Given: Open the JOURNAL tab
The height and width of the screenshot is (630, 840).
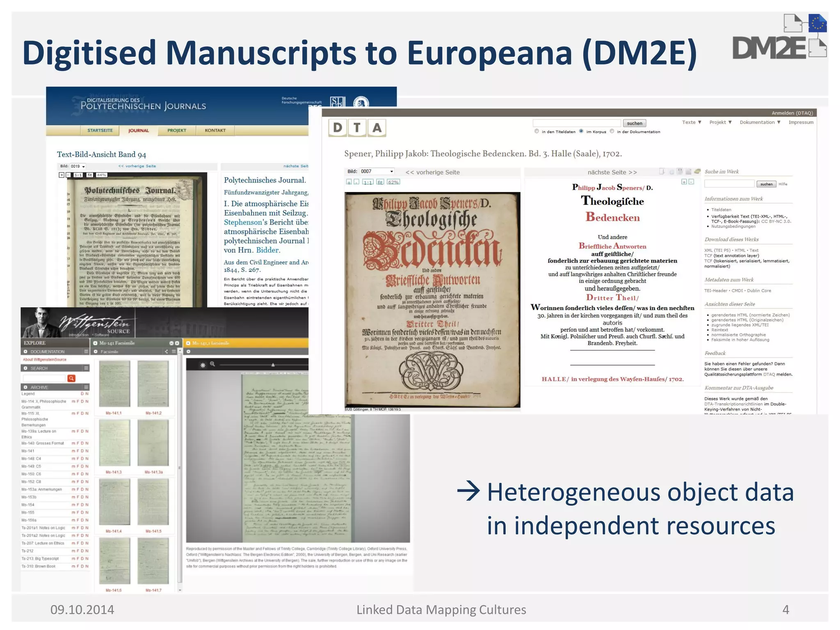Looking at the screenshot, I should click(x=139, y=130).
